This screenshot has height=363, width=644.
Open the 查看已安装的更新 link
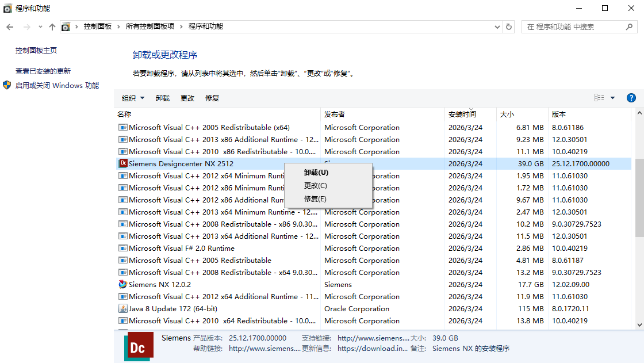tap(43, 71)
